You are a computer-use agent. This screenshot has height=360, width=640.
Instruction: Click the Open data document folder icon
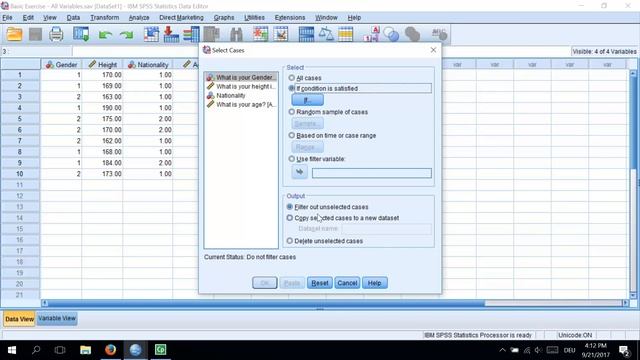tap(14, 34)
